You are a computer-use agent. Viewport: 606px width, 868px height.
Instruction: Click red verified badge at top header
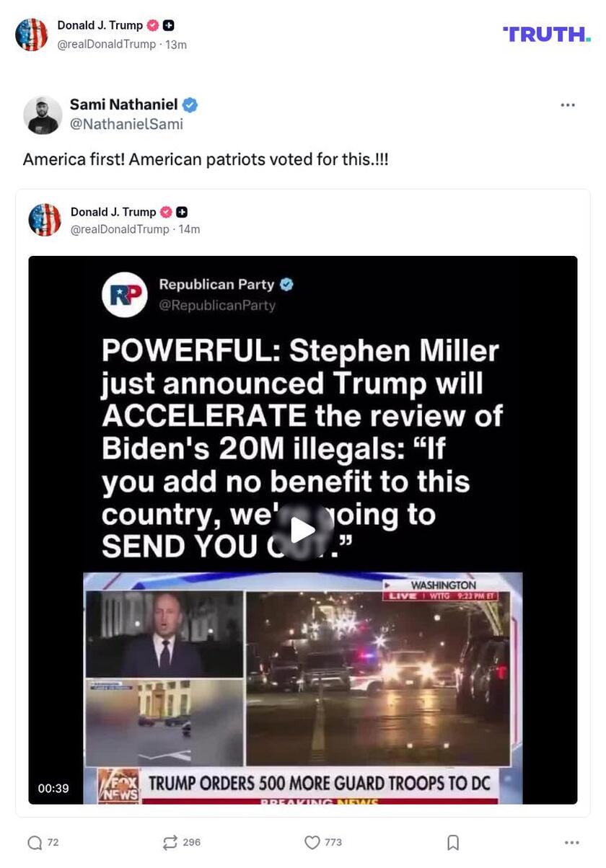pos(152,25)
